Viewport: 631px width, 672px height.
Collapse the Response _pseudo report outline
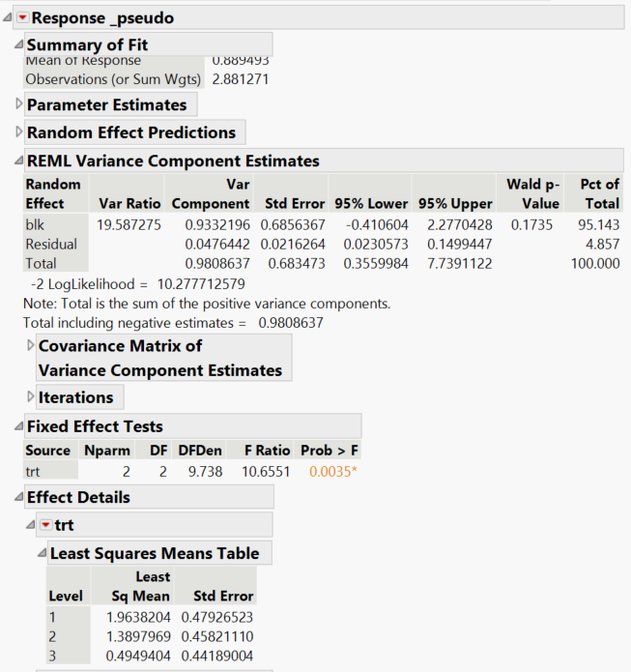click(9, 18)
